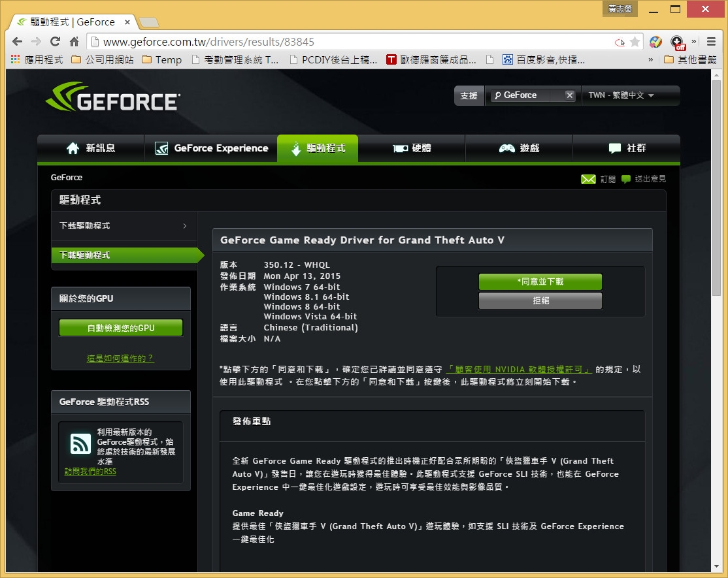Screen dimensions: 728x578
Task: Open the 遊戲 tab
Action: (519, 148)
